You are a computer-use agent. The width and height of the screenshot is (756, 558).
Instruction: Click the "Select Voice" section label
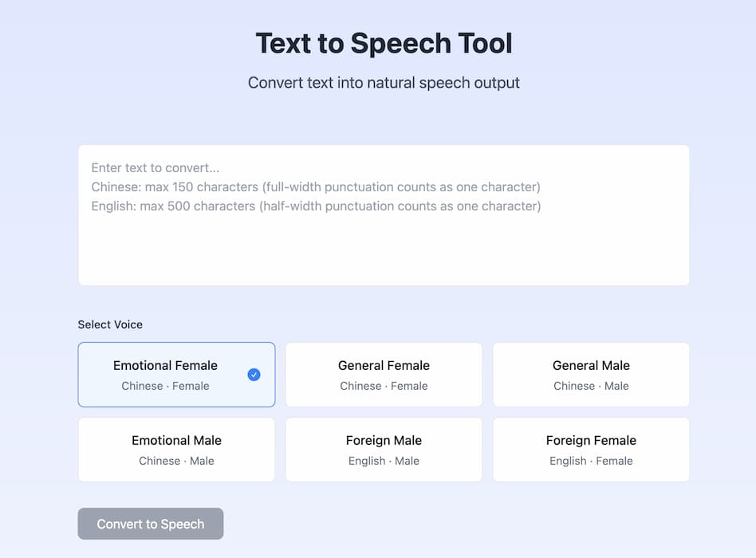point(110,324)
